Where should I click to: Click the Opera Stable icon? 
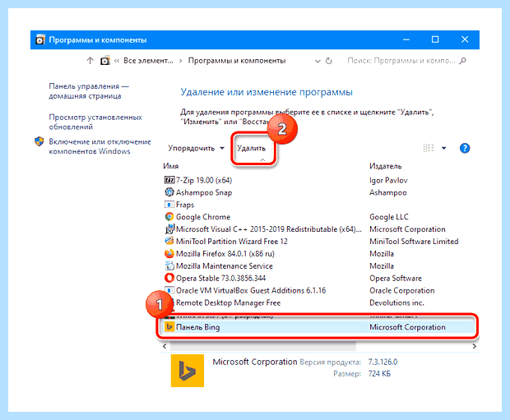click(169, 278)
